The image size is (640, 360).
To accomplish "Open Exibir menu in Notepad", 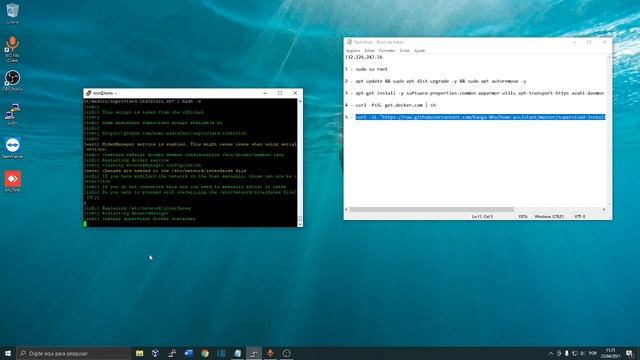I will point(404,51).
